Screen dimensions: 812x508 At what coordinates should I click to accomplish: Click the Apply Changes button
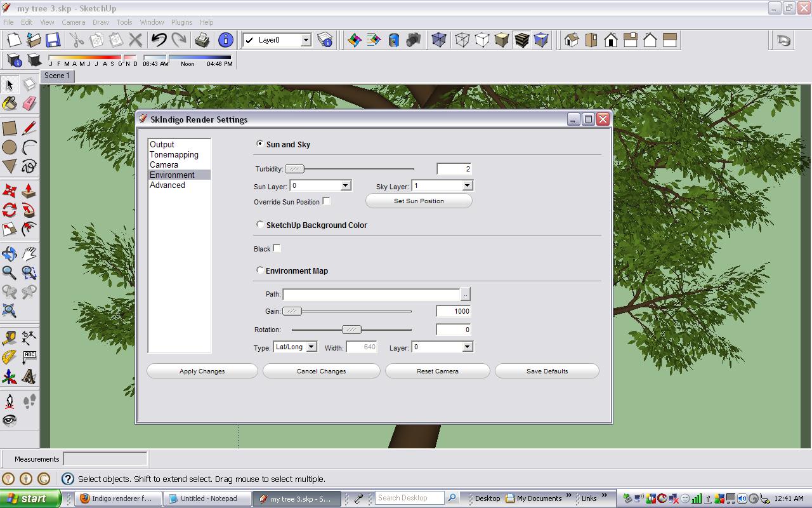coord(202,371)
